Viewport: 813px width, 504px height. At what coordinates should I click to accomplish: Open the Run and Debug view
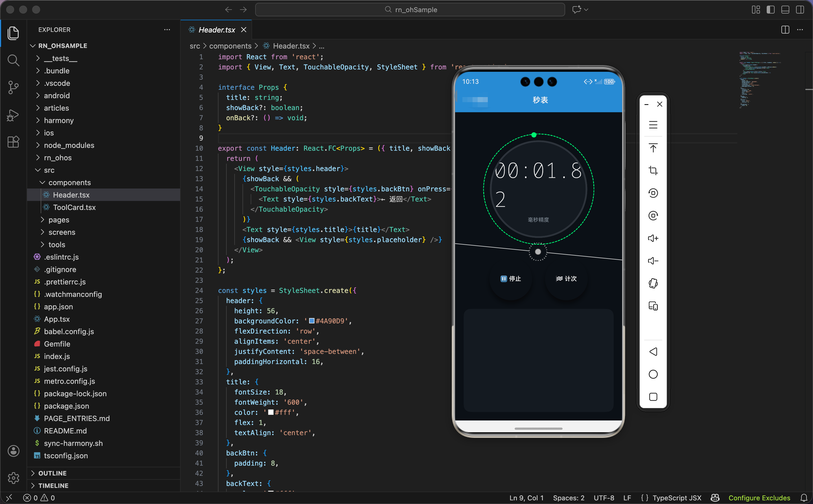pyautogui.click(x=13, y=115)
